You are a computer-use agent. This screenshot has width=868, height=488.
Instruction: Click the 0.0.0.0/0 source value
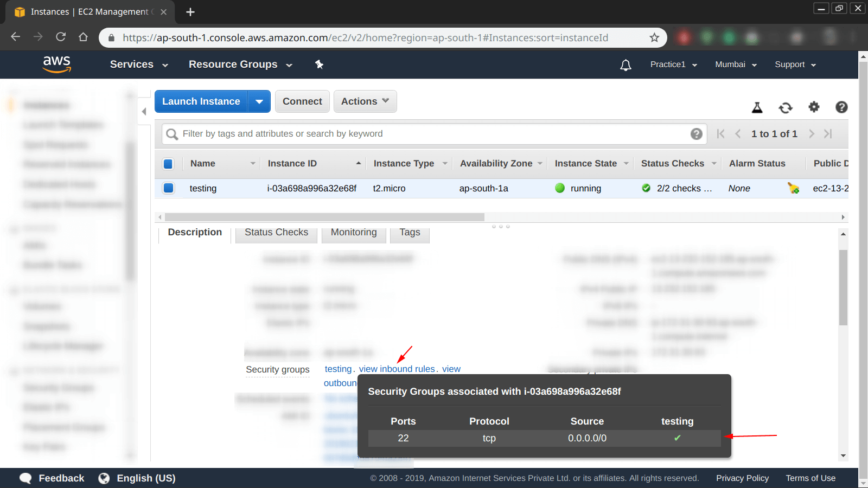[x=588, y=439]
